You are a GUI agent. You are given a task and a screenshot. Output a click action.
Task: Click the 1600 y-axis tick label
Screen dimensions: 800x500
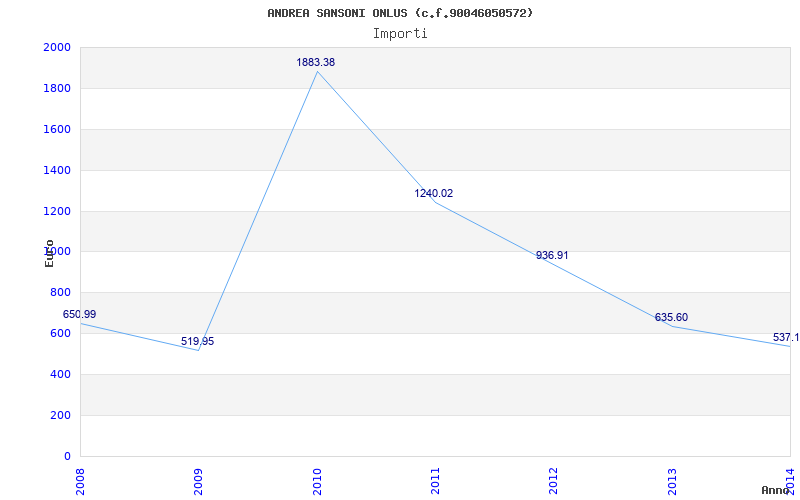(x=57, y=129)
